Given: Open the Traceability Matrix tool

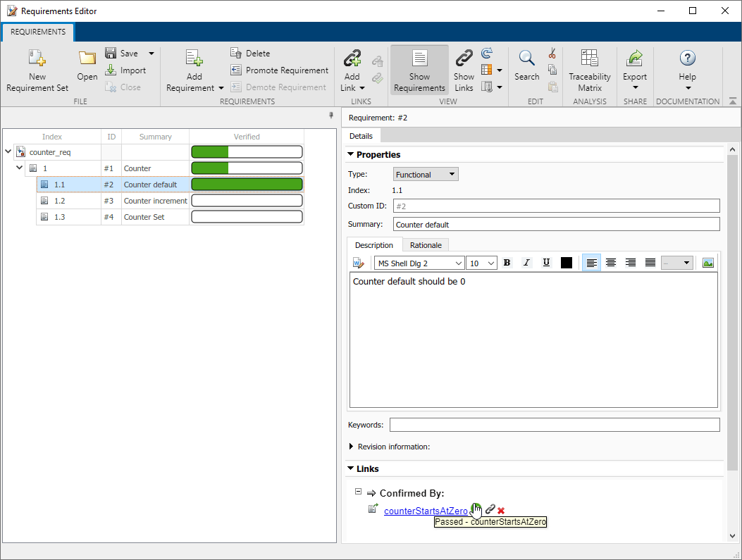Looking at the screenshot, I should click(x=589, y=69).
